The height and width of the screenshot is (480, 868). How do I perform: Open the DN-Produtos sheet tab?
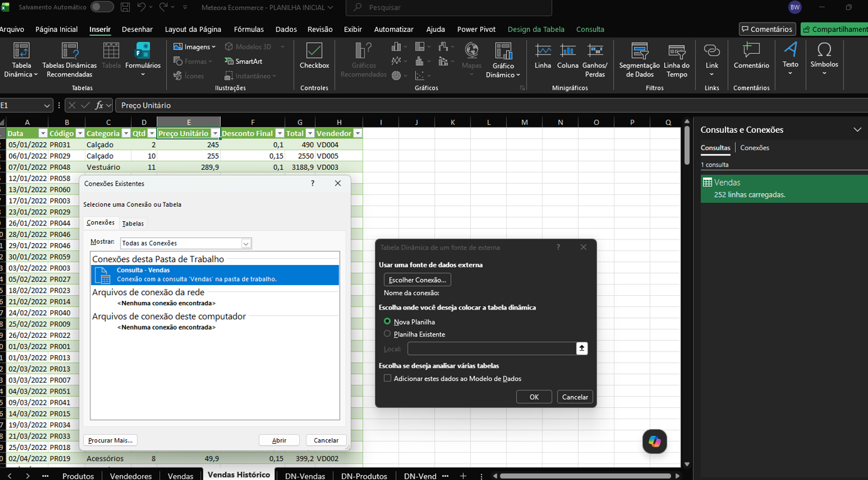click(364, 476)
